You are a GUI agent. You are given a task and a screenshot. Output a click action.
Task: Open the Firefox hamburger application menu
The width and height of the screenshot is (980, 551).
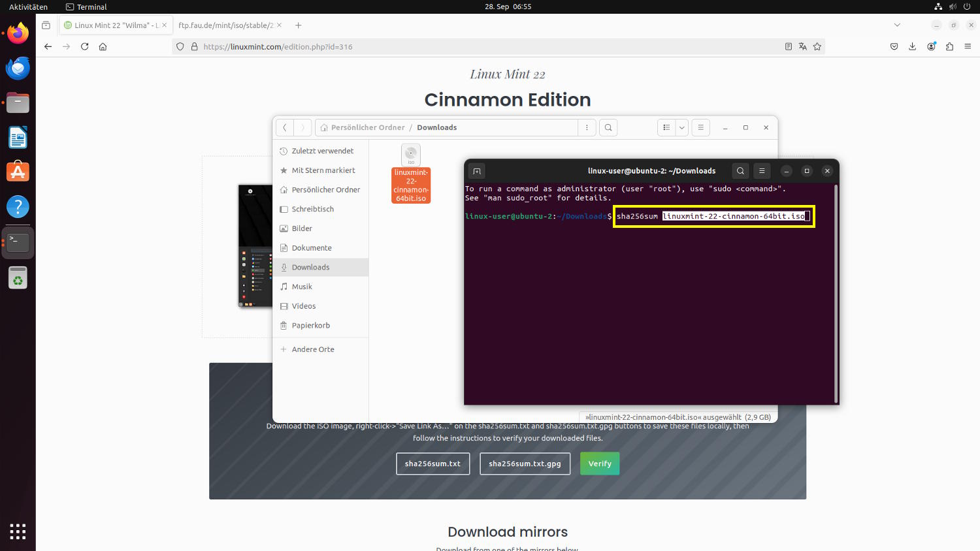coord(968,47)
